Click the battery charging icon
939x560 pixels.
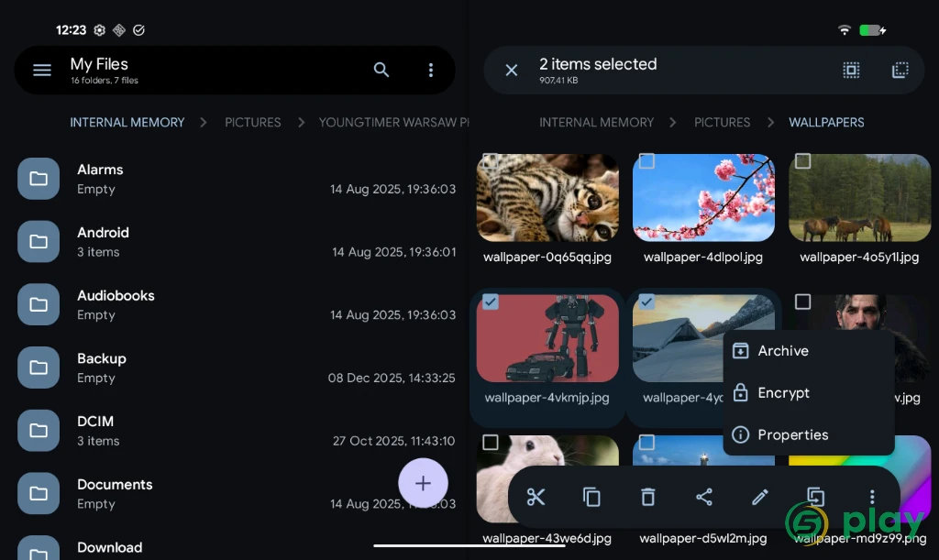click(873, 30)
